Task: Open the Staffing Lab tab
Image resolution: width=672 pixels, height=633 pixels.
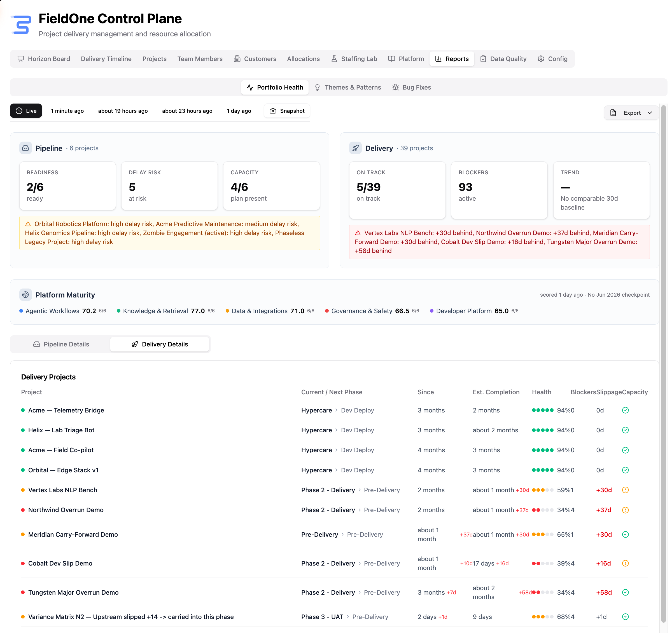Action: pyautogui.click(x=354, y=59)
